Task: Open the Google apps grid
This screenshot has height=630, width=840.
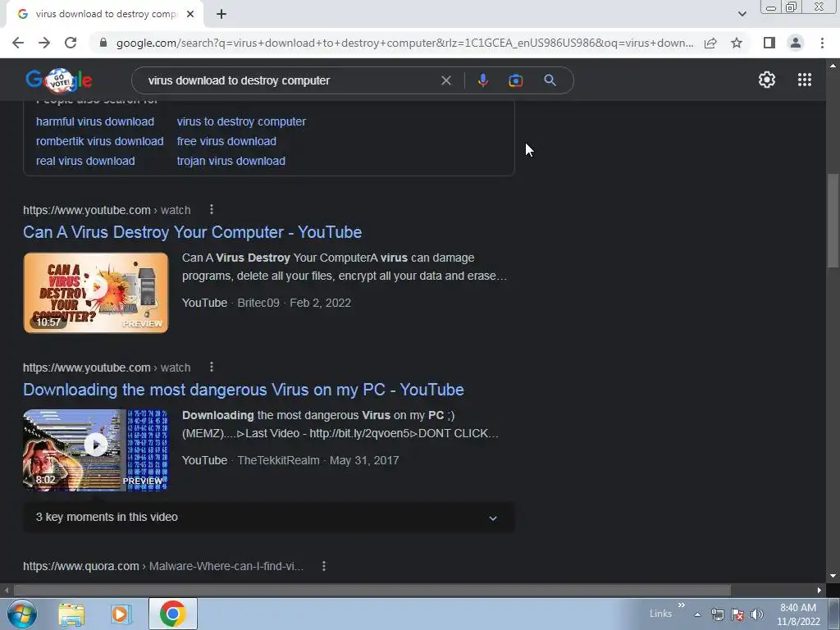Action: point(804,80)
